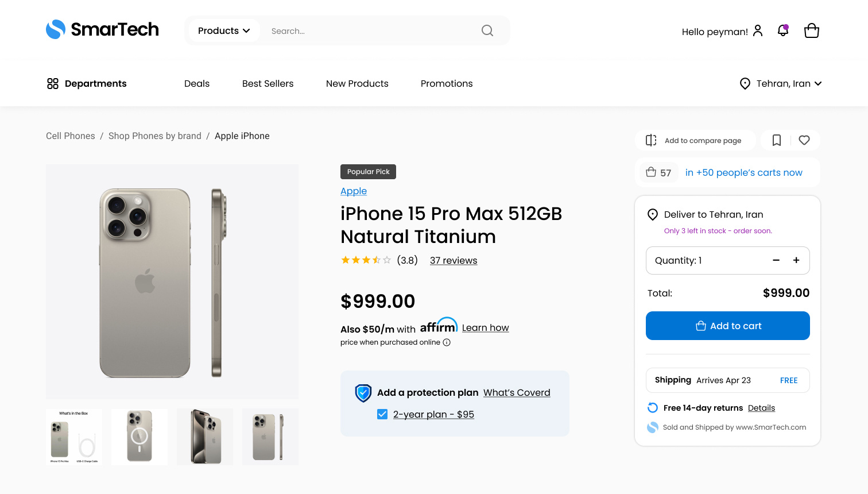Go to the Deals section

tap(197, 83)
